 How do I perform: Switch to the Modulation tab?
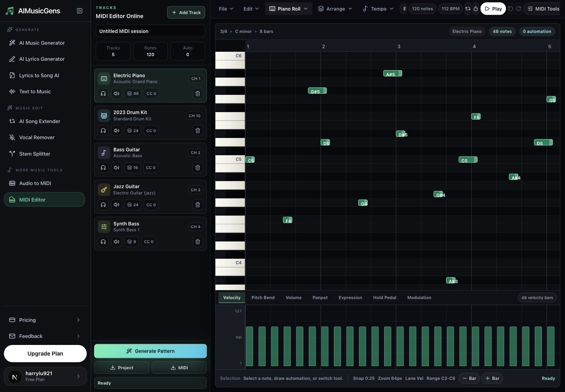(419, 298)
